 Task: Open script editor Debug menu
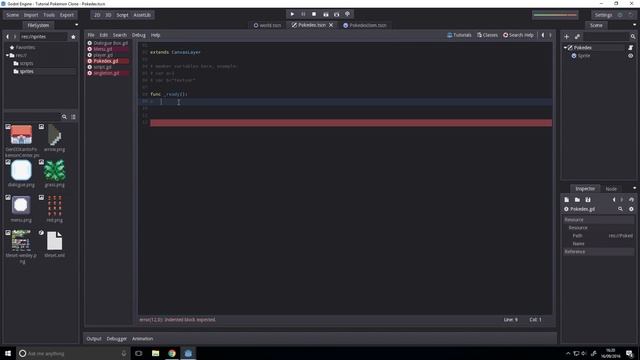click(x=139, y=35)
